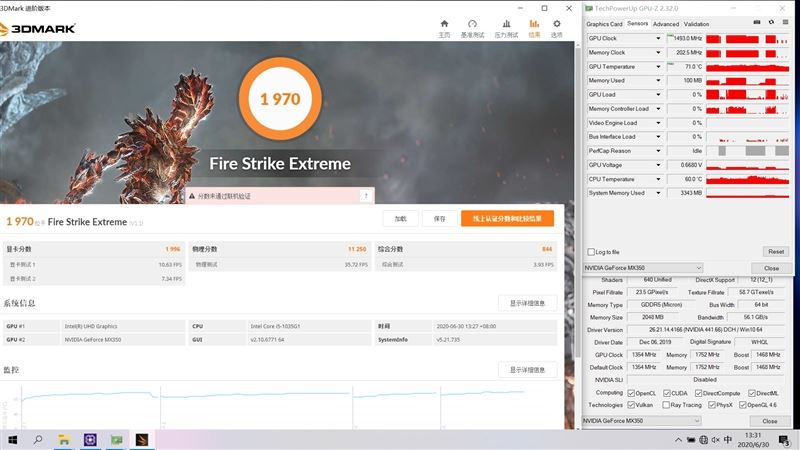Open the Windows Start menu

[12, 440]
